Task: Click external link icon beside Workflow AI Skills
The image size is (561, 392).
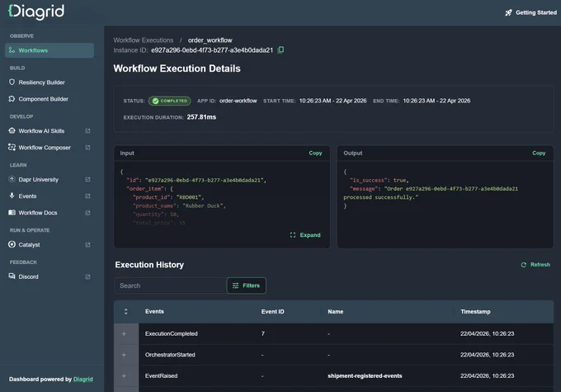Action: point(87,131)
